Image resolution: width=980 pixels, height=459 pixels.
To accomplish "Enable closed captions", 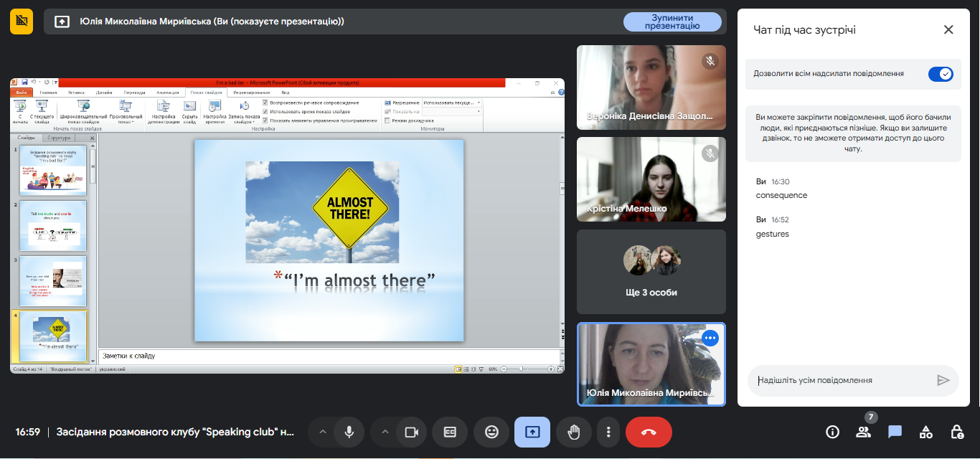I will 450,432.
